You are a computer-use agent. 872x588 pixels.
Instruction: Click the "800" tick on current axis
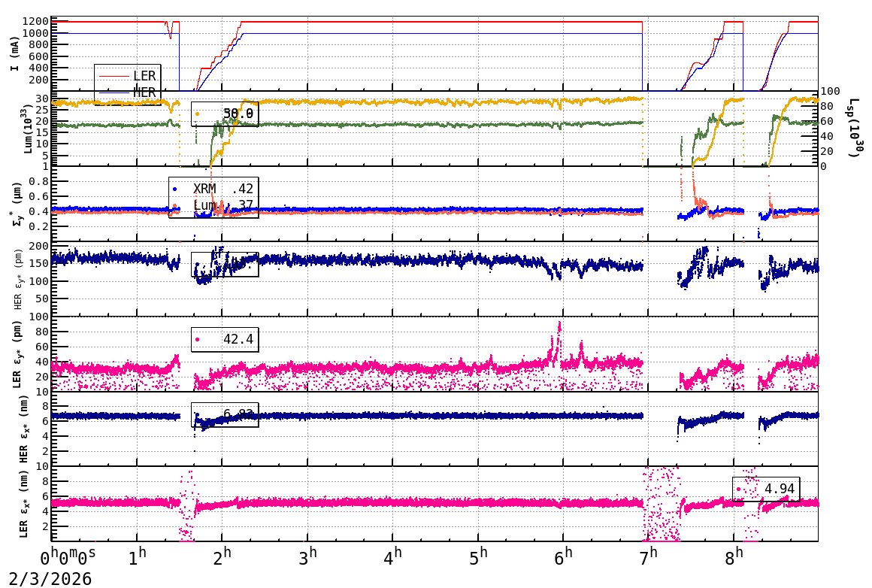coord(39,45)
